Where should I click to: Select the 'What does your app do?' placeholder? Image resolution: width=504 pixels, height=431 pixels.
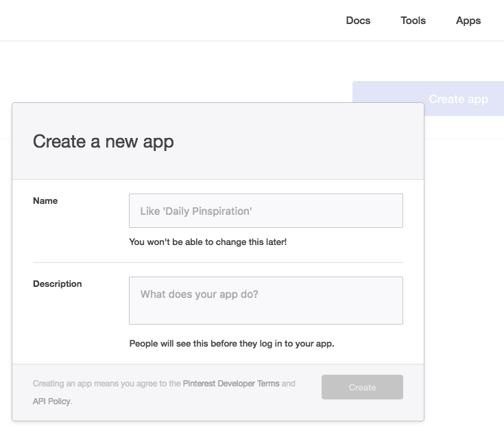(200, 294)
